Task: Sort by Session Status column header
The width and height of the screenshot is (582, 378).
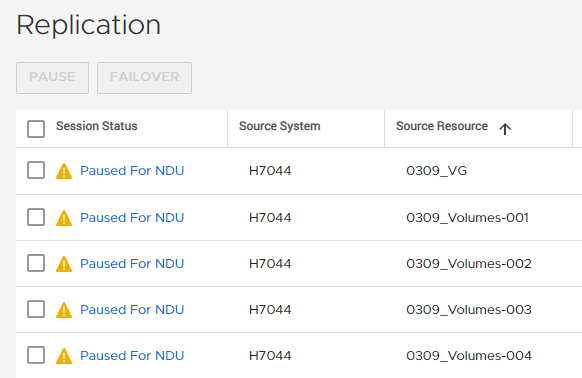Action: [x=97, y=126]
